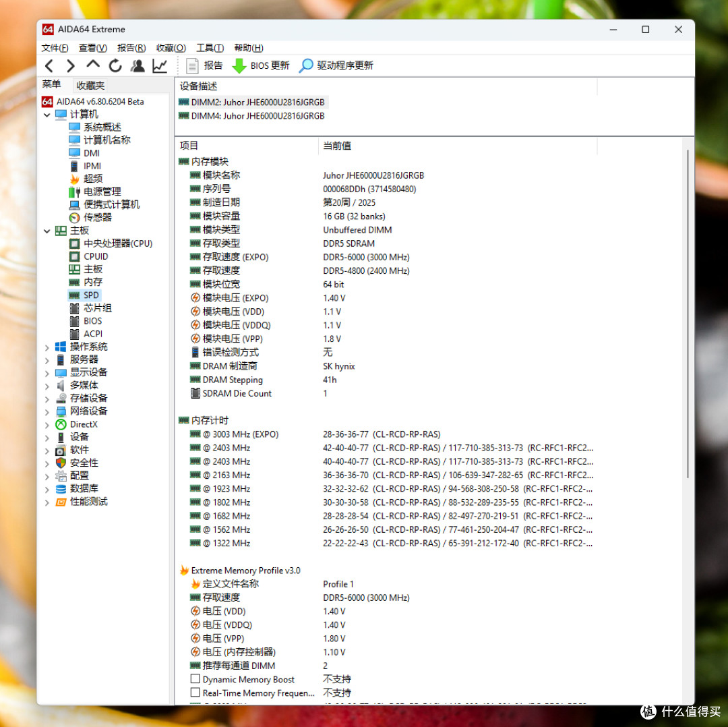The height and width of the screenshot is (727, 728).
Task: Click the 性能测试 benchmark icon
Action: (x=61, y=502)
